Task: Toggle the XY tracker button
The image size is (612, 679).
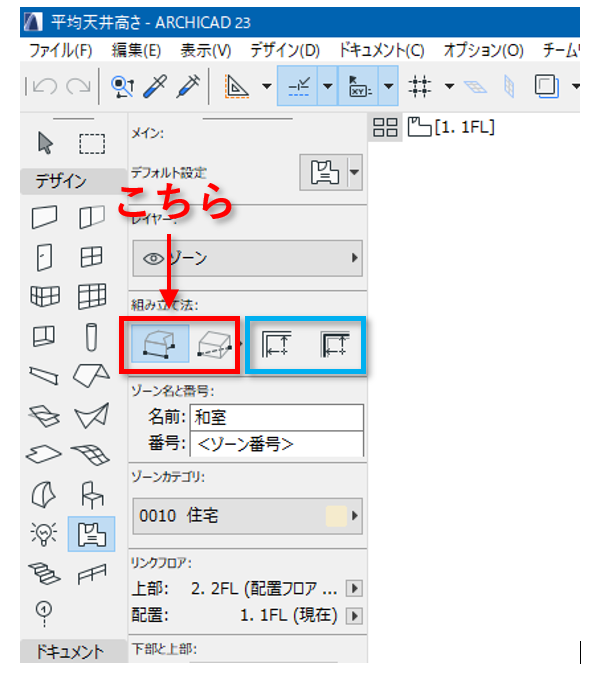Action: pos(359,86)
